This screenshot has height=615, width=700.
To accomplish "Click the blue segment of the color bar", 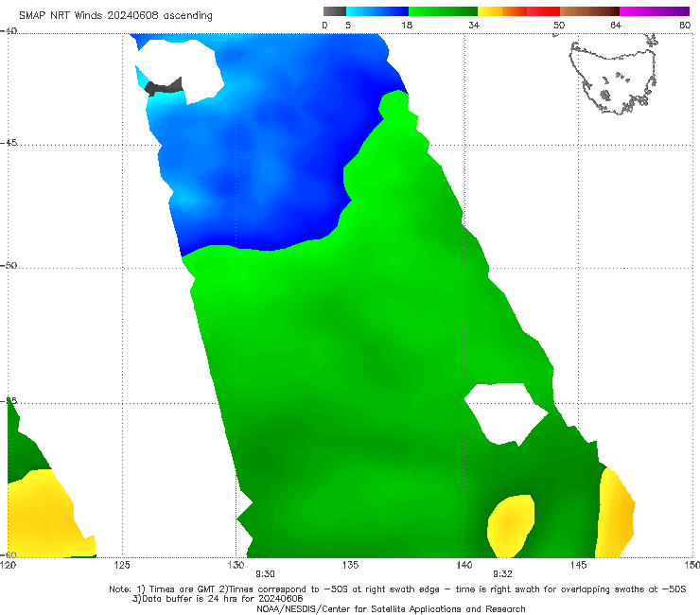I will pos(377,11).
